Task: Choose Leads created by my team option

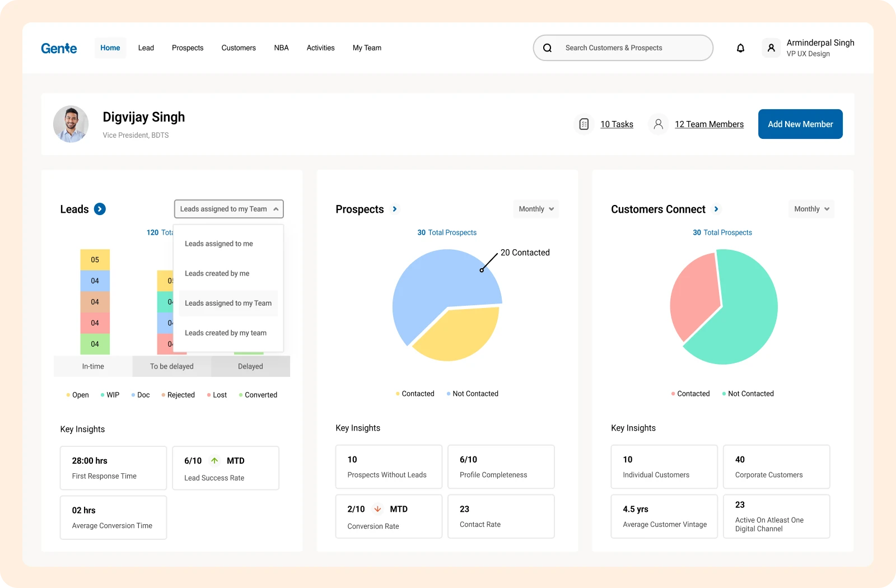Action: click(x=226, y=333)
